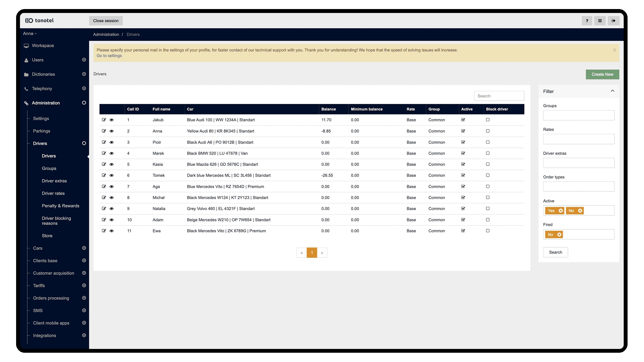
Task: Expand the Telephony sidebar section
Action: click(42, 88)
